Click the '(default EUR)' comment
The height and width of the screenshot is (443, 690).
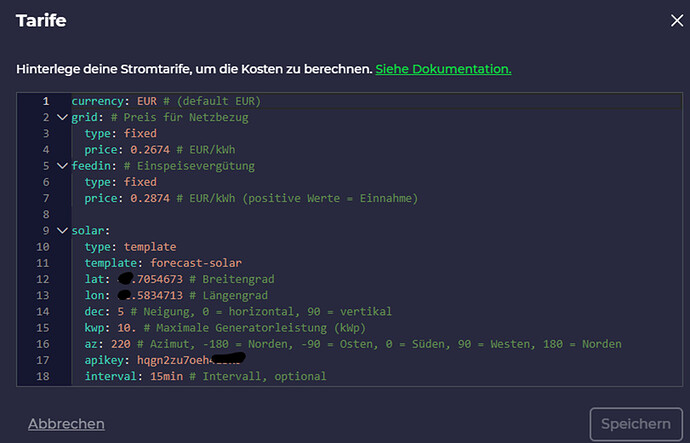[212, 101]
